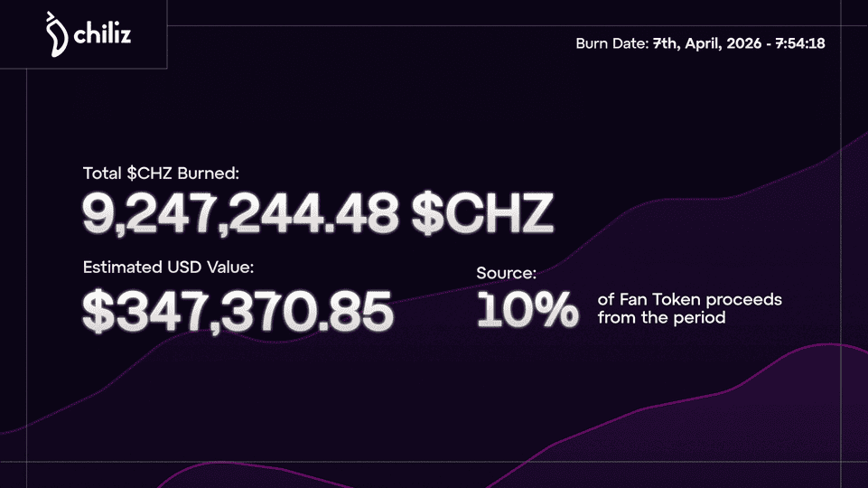Click the large 10% figure
This screenshot has width=868, height=488.
[x=527, y=311]
